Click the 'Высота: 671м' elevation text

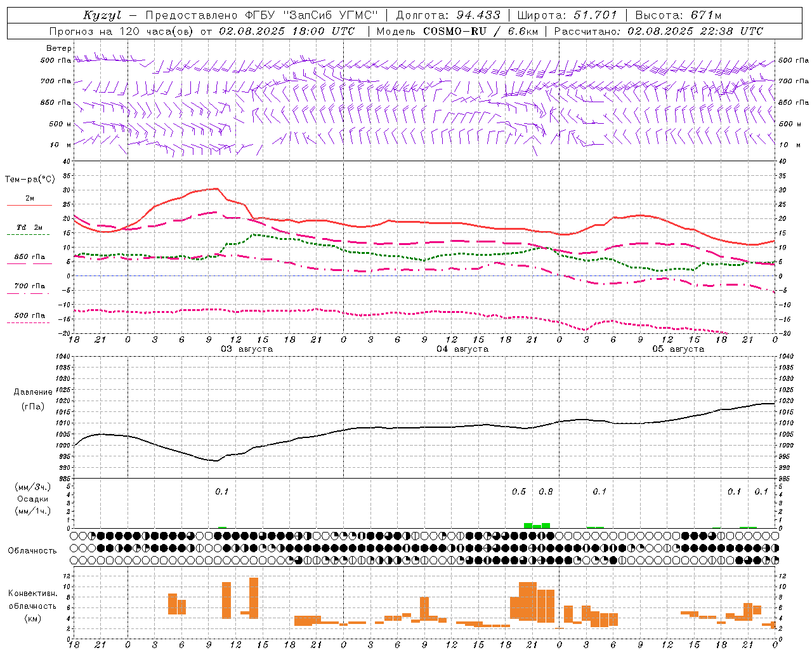tap(678, 15)
